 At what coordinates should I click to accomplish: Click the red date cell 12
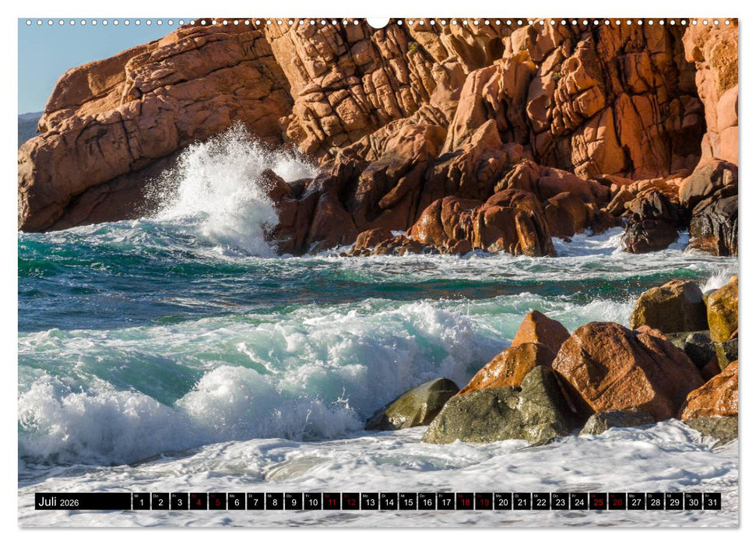(350, 501)
